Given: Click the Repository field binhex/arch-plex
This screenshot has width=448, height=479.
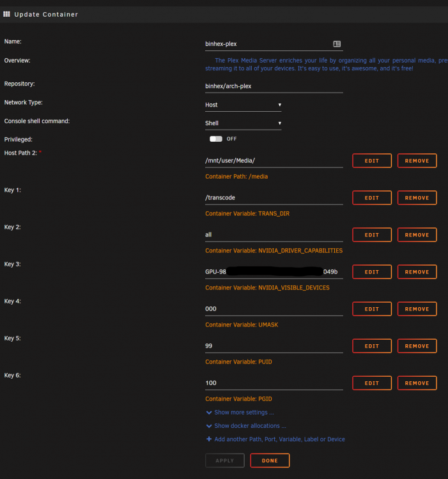Looking at the screenshot, I should coord(274,86).
